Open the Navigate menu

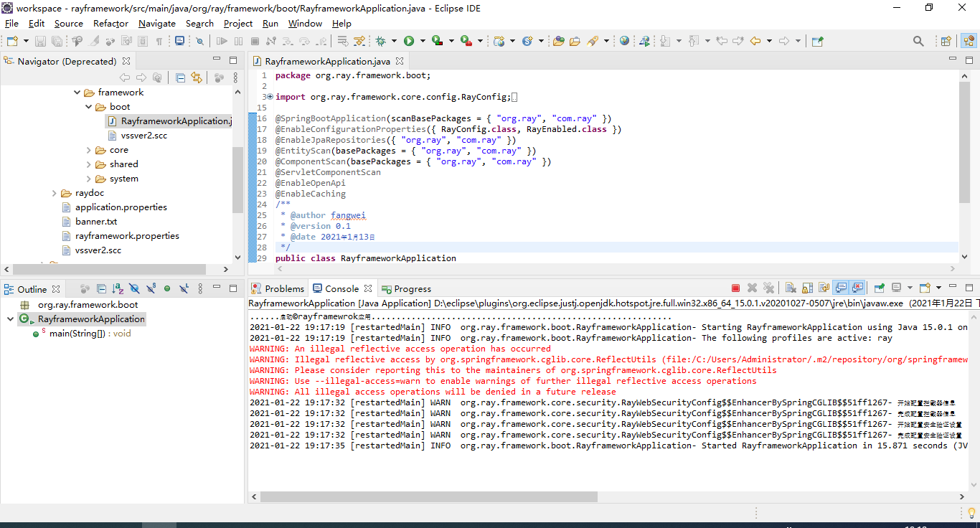pos(157,23)
